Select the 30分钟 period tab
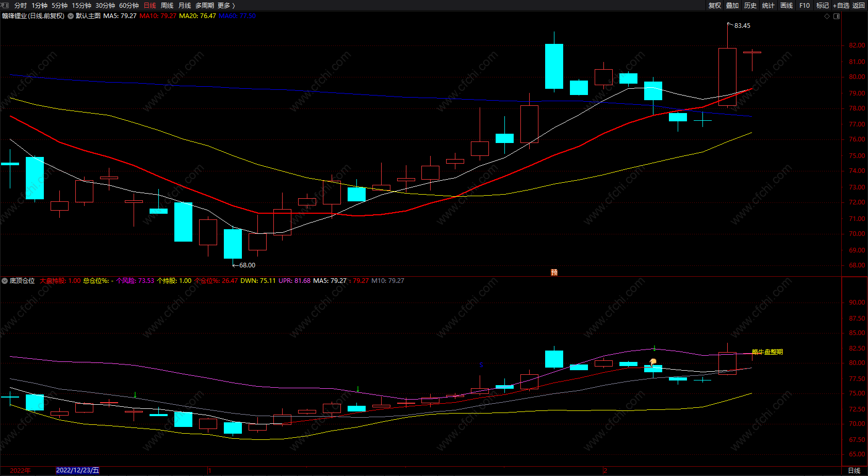 tap(105, 5)
